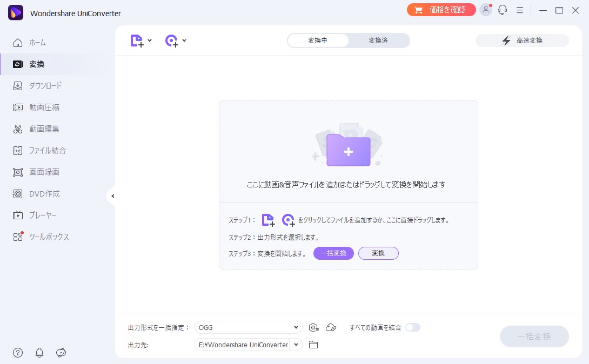Click the add files icon in toolbar

[137, 40]
